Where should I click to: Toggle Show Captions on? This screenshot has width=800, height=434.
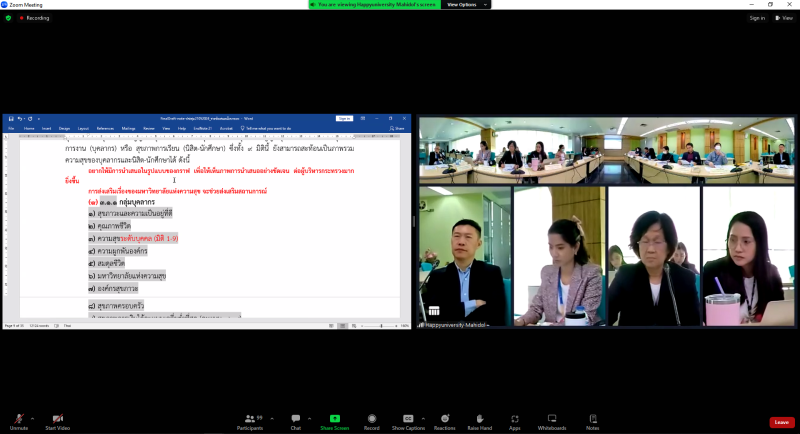coord(408,422)
